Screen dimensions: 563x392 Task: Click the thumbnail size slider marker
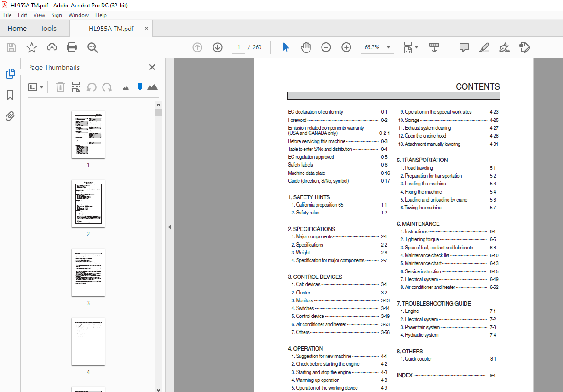coord(140,86)
